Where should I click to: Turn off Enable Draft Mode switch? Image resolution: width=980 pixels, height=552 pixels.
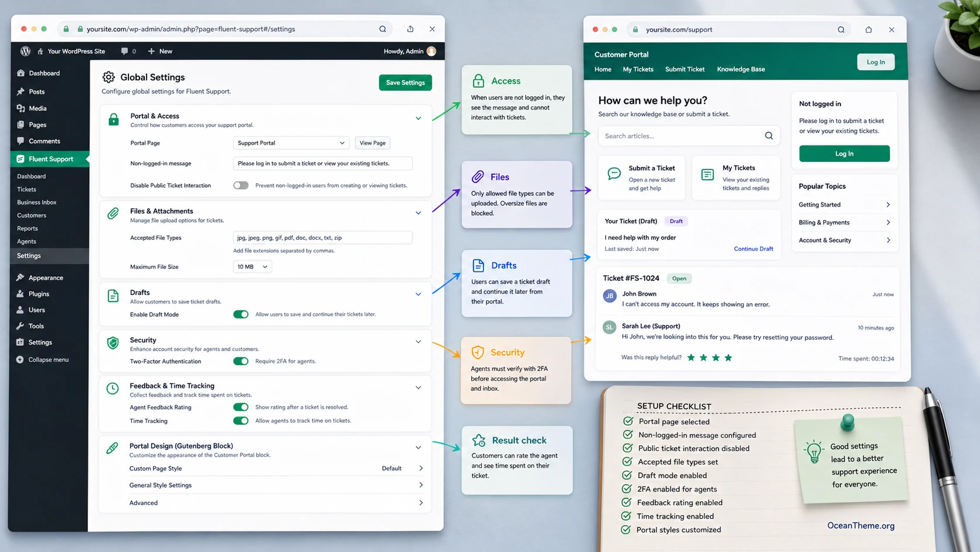pyautogui.click(x=241, y=314)
